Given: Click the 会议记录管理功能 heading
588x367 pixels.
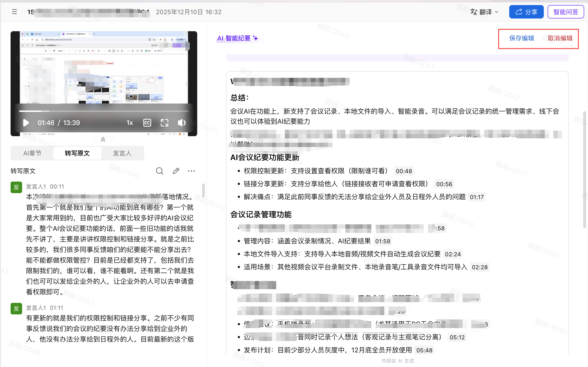Looking at the screenshot, I should point(261,214).
